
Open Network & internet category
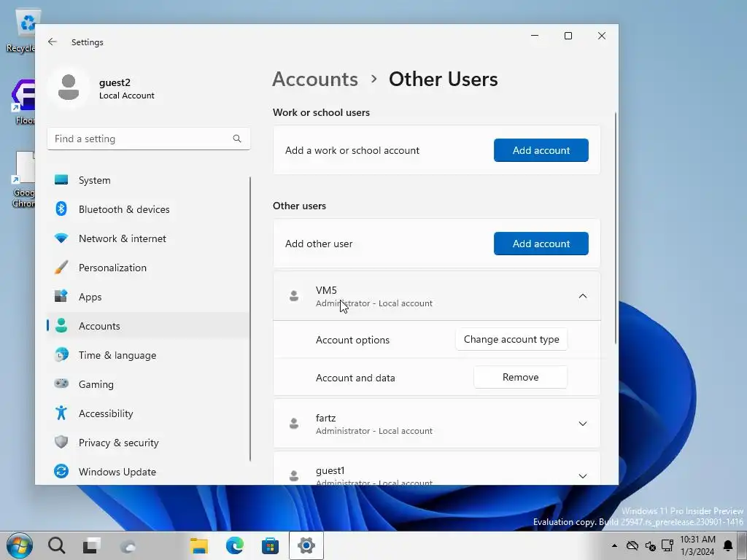click(148, 238)
